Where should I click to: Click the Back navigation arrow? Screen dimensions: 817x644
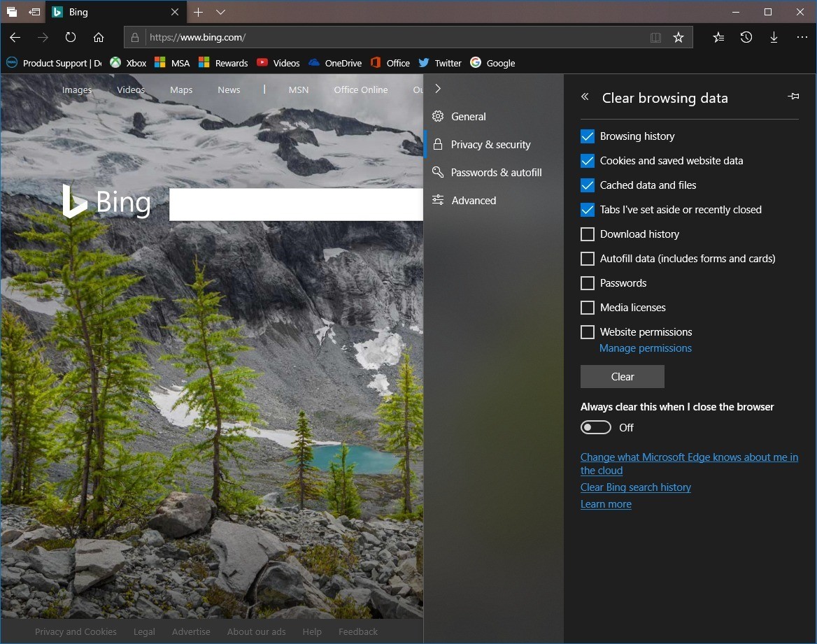(x=15, y=38)
